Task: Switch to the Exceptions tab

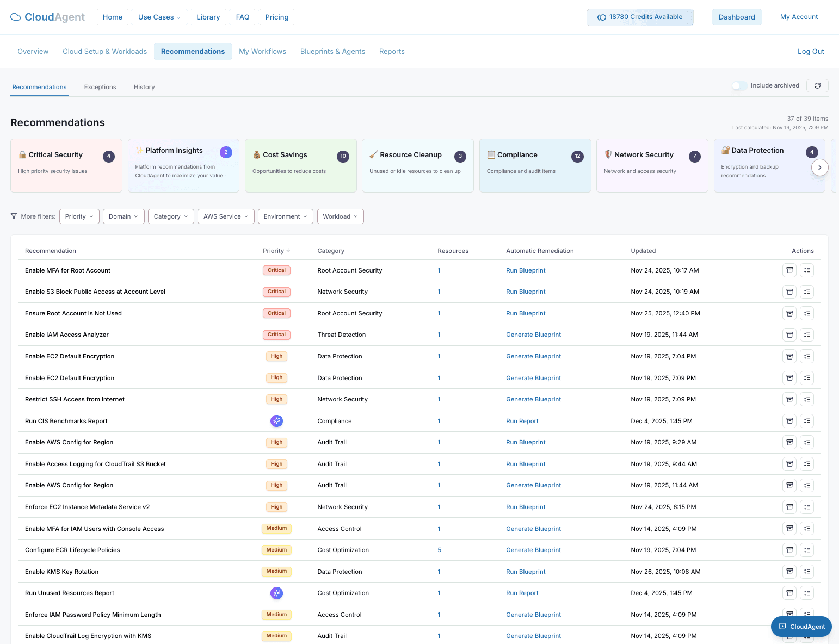Action: pos(100,87)
